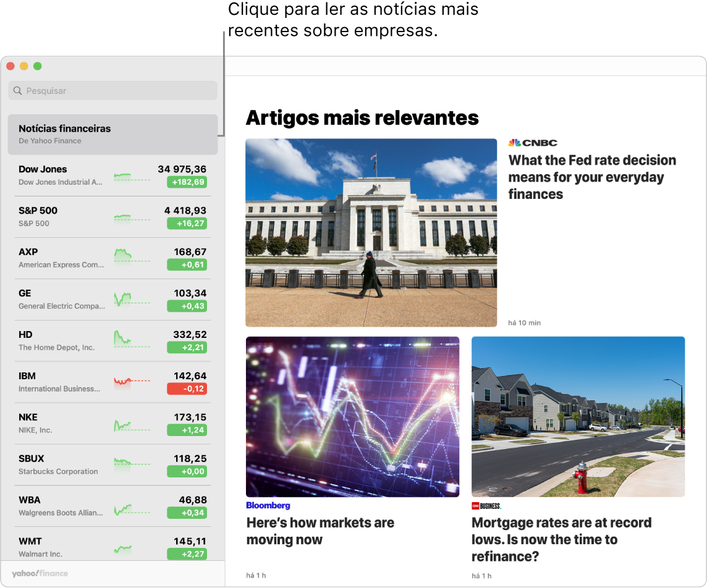707x588 pixels.
Task: Select the NKE sparkline chart
Action: [x=132, y=423]
